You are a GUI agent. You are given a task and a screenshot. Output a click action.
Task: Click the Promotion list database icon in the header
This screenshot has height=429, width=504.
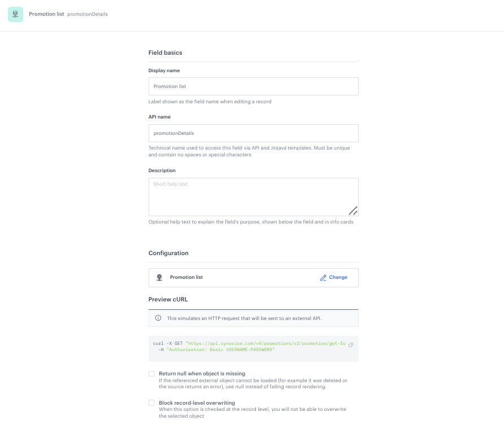pyautogui.click(x=15, y=15)
